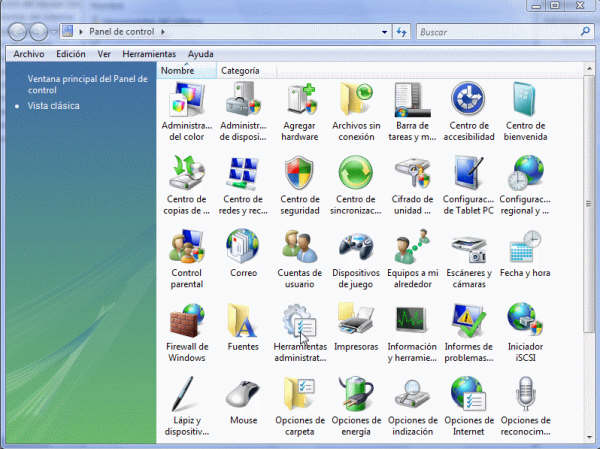Open Archivos sin conexión
The height and width of the screenshot is (449, 600).
(356, 111)
